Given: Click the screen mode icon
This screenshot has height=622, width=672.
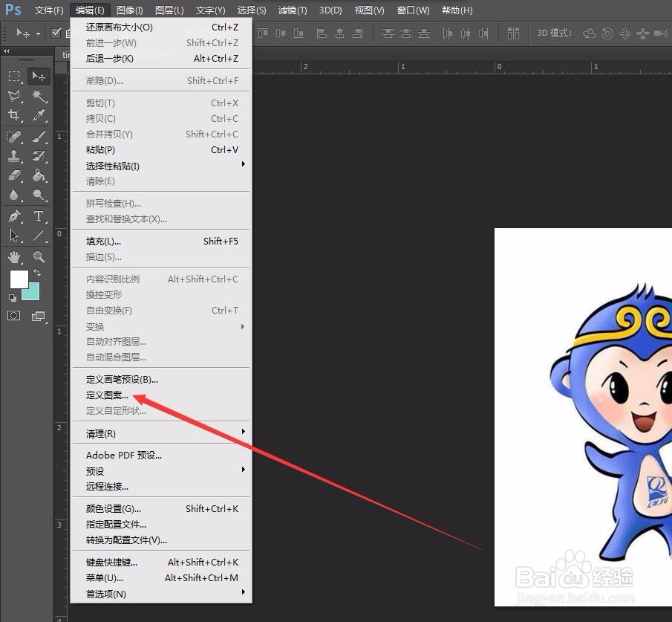Looking at the screenshot, I should point(39,317).
